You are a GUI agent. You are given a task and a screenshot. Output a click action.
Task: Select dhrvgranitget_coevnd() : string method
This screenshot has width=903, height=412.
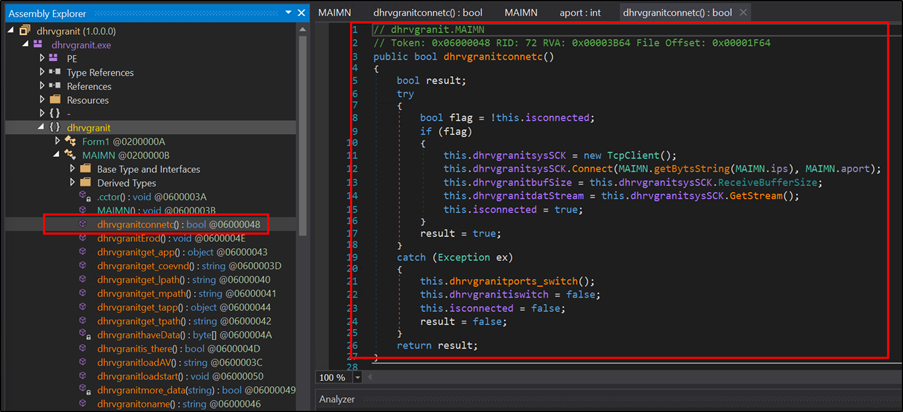click(189, 266)
